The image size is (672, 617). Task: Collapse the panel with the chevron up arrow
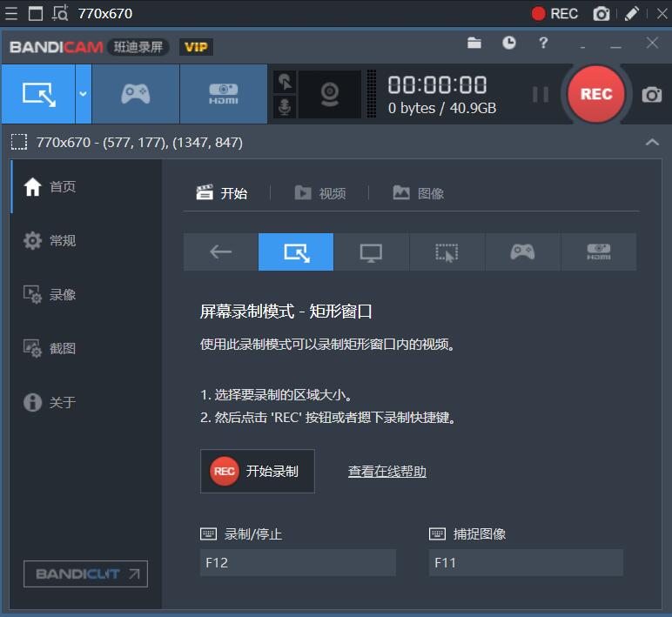(x=652, y=142)
